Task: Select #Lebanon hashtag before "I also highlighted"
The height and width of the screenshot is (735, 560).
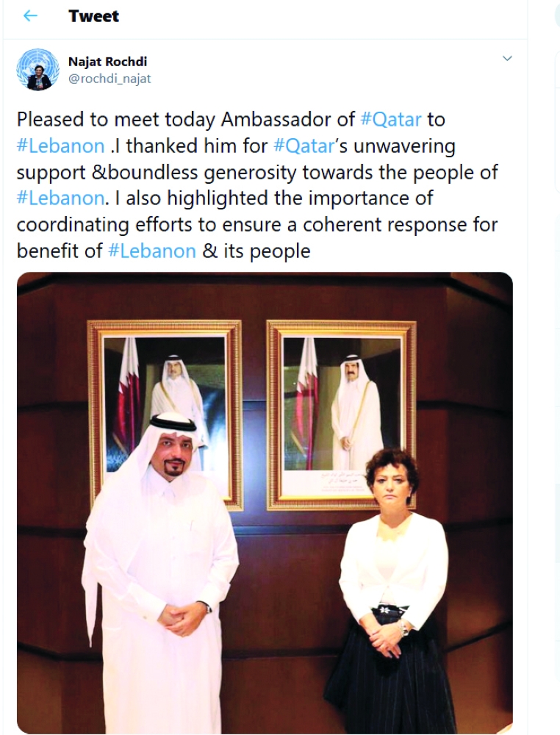Action: click(x=60, y=198)
